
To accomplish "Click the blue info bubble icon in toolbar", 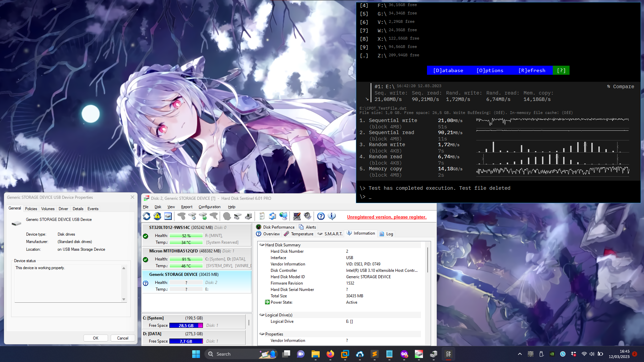I will coord(332,216).
